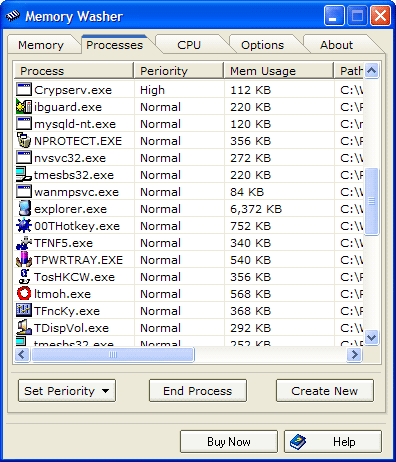
Task: Select the explorer.exe process name
Action: (70, 209)
